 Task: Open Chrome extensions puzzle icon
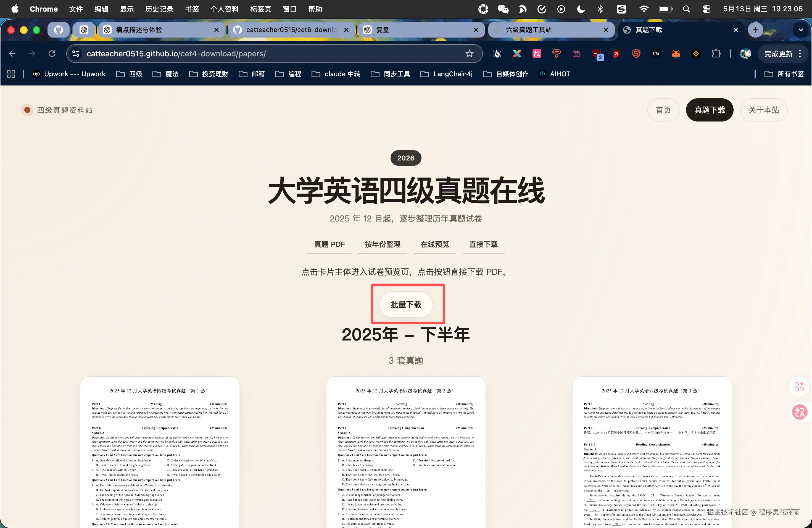[x=716, y=54]
